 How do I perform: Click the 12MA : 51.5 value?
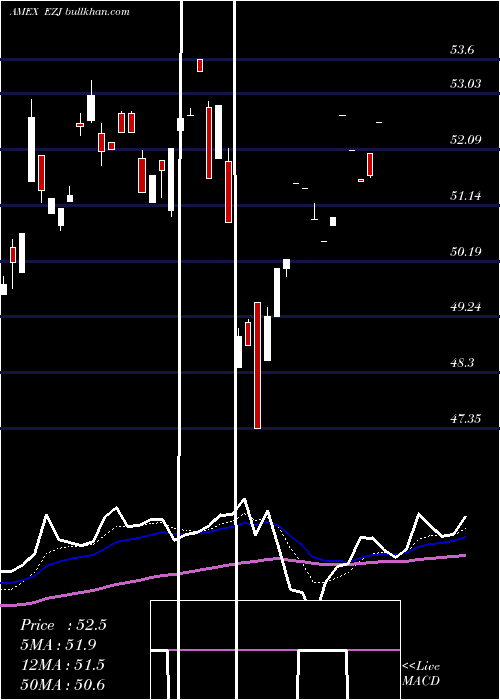[63, 664]
